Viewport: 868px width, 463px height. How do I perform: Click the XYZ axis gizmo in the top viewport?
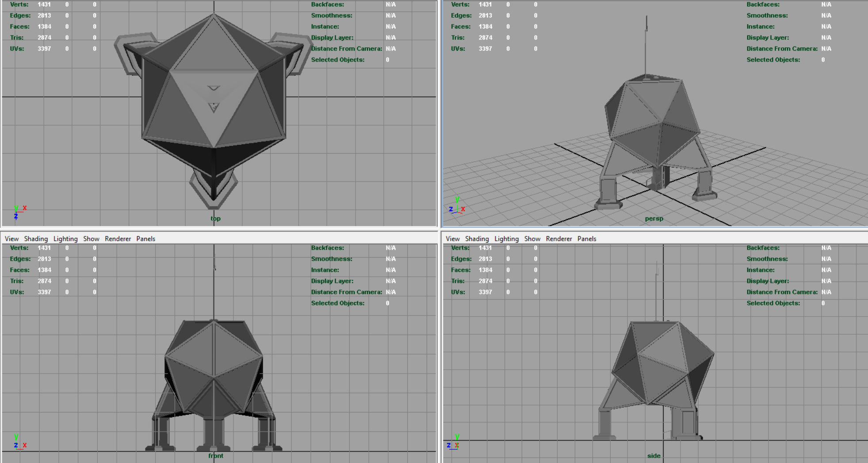[19, 212]
